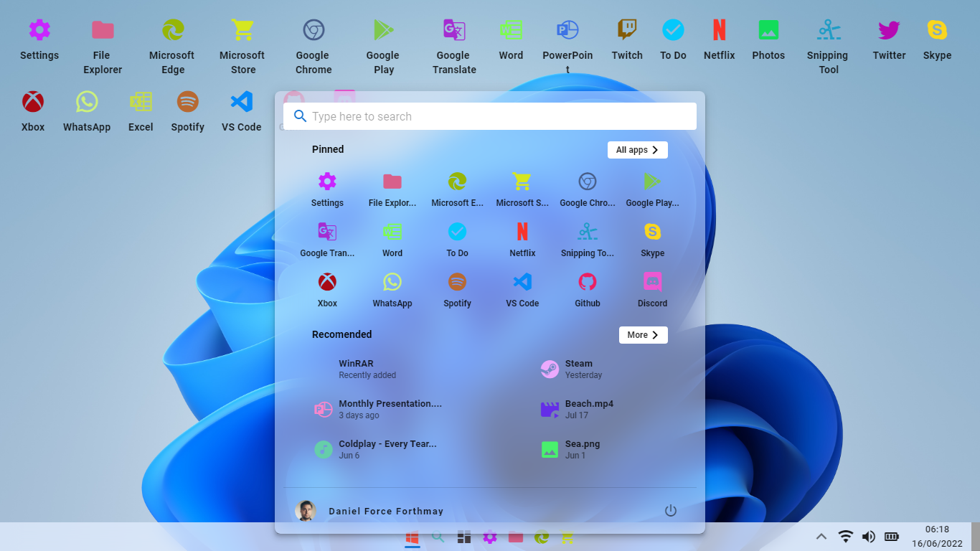Open Microsoft Edge from the taskbar
980x551 pixels.
(541, 537)
